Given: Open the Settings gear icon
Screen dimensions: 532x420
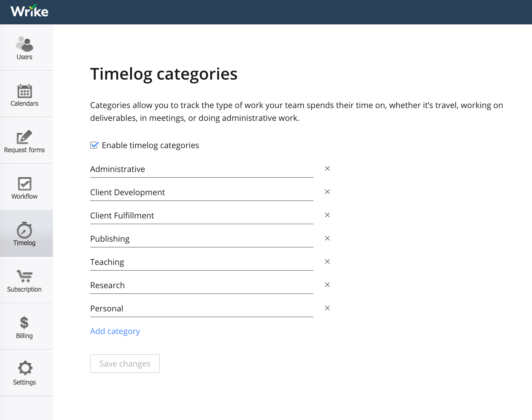Looking at the screenshot, I should click(x=25, y=368).
